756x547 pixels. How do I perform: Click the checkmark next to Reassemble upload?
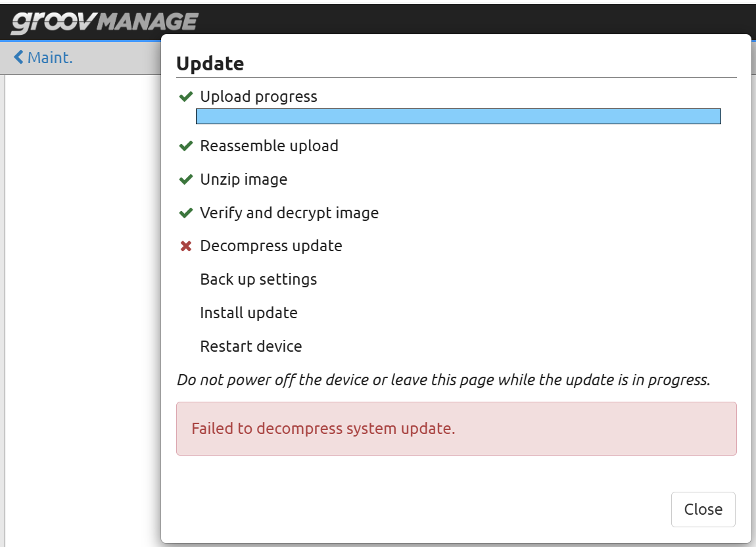point(186,146)
